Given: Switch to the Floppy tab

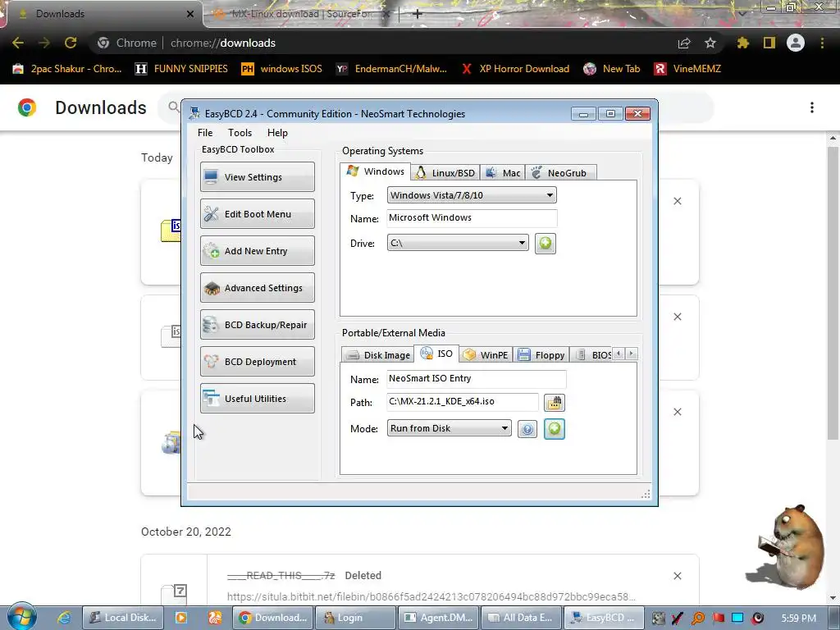Looking at the screenshot, I should click(541, 354).
